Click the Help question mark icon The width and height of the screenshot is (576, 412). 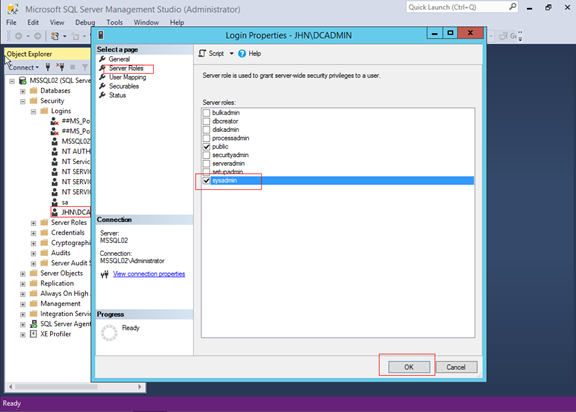click(242, 54)
